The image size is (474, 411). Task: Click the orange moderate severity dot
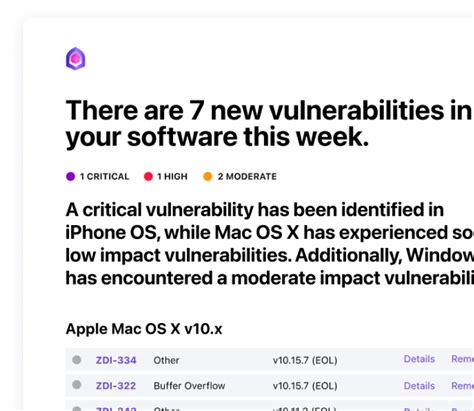[208, 176]
